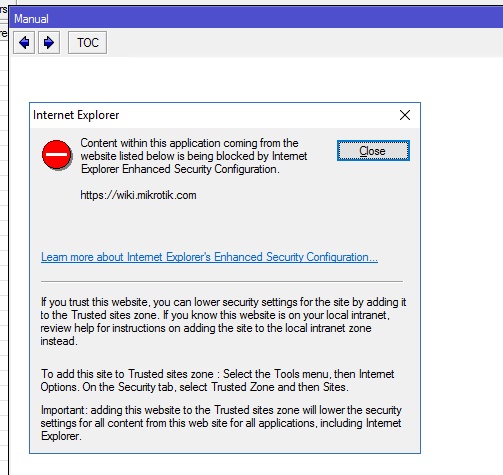
Task: Go back using the left arrow icon
Action: coord(24,43)
